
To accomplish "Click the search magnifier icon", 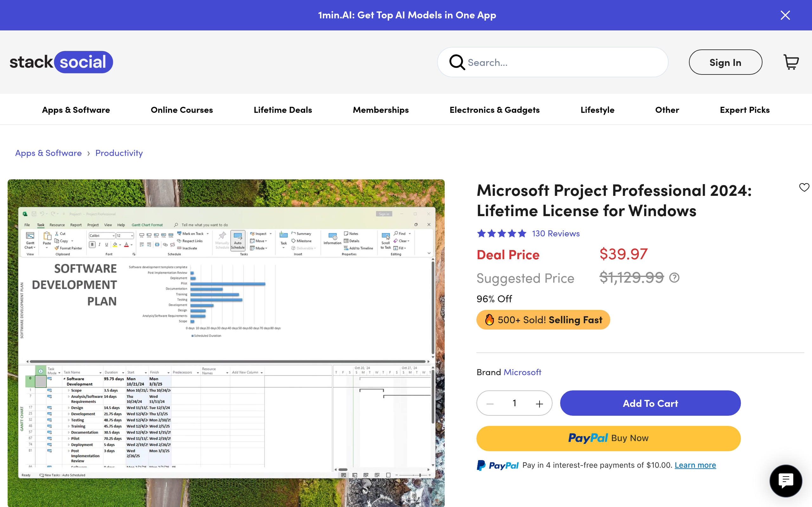I will click(457, 62).
